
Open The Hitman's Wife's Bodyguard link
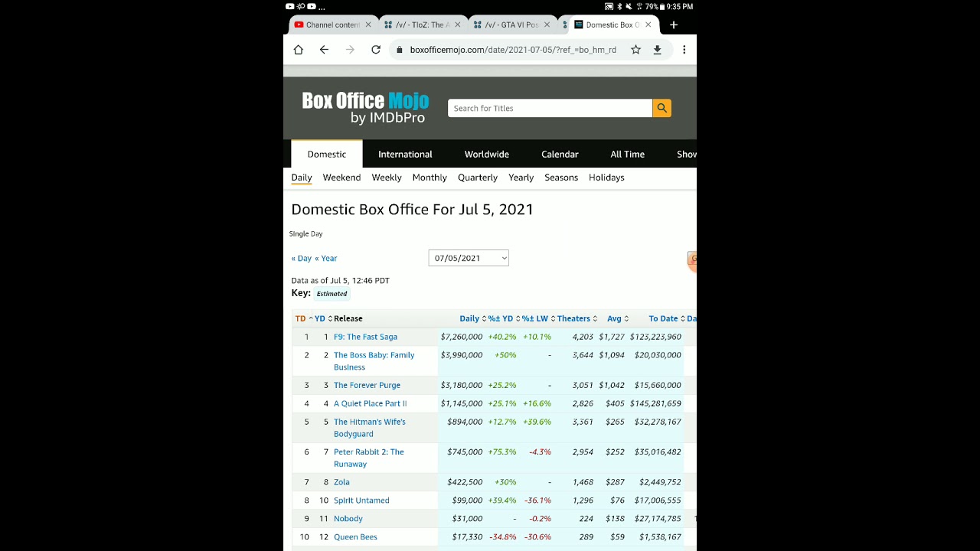click(x=370, y=428)
